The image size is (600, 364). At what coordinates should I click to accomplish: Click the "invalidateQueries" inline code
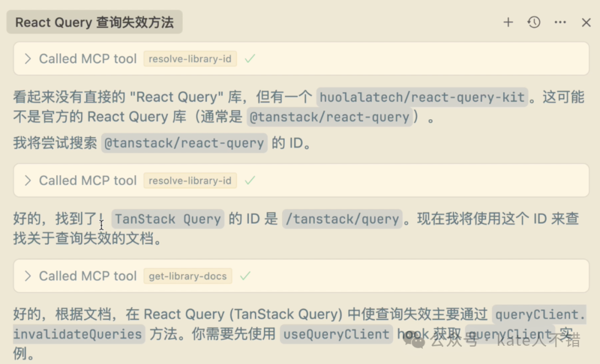pyautogui.click(x=78, y=334)
